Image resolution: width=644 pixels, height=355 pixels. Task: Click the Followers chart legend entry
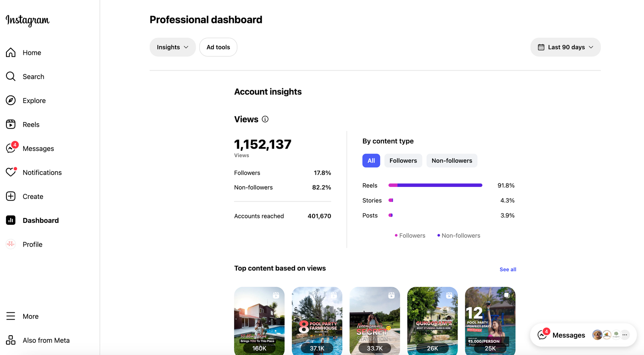tap(410, 236)
